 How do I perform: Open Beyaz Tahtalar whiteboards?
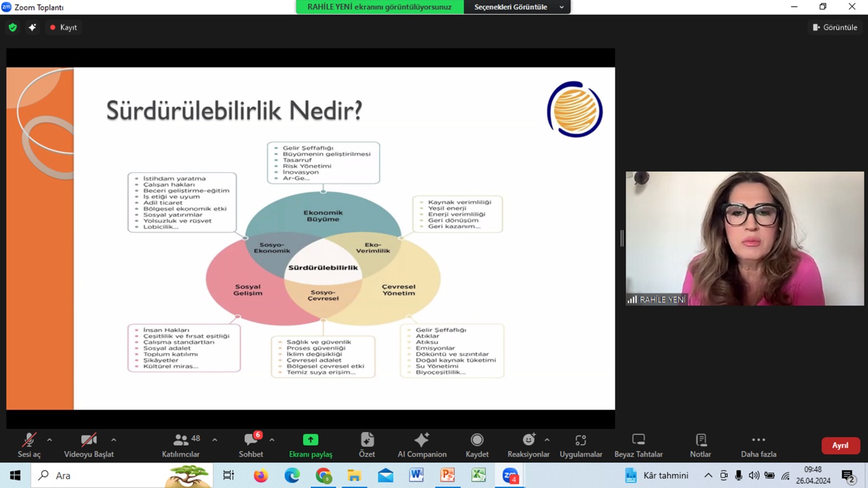tap(638, 445)
